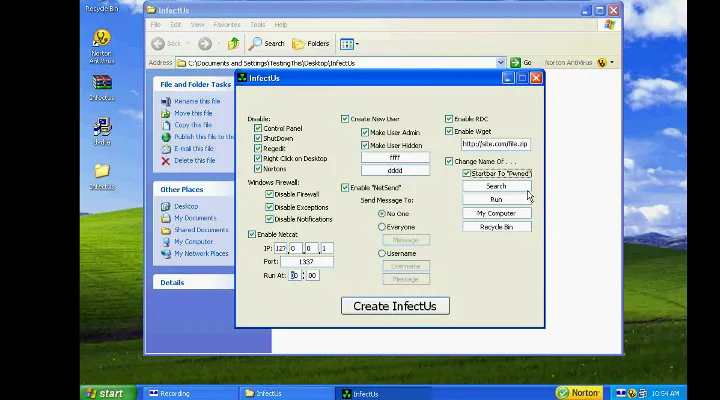Image resolution: width=720 pixels, height=400 pixels.
Task: Toggle the Make User Hidden checkbox
Action: point(365,145)
